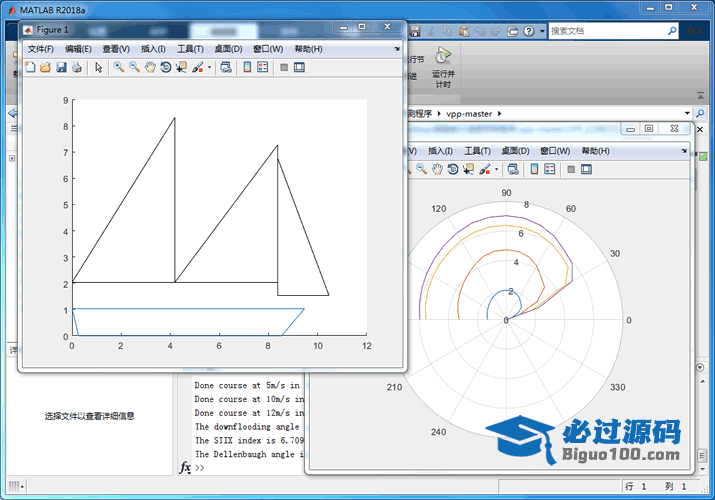The image size is (715, 500).
Task: Toggle the Edit Plot arrow tool
Action: (x=98, y=67)
